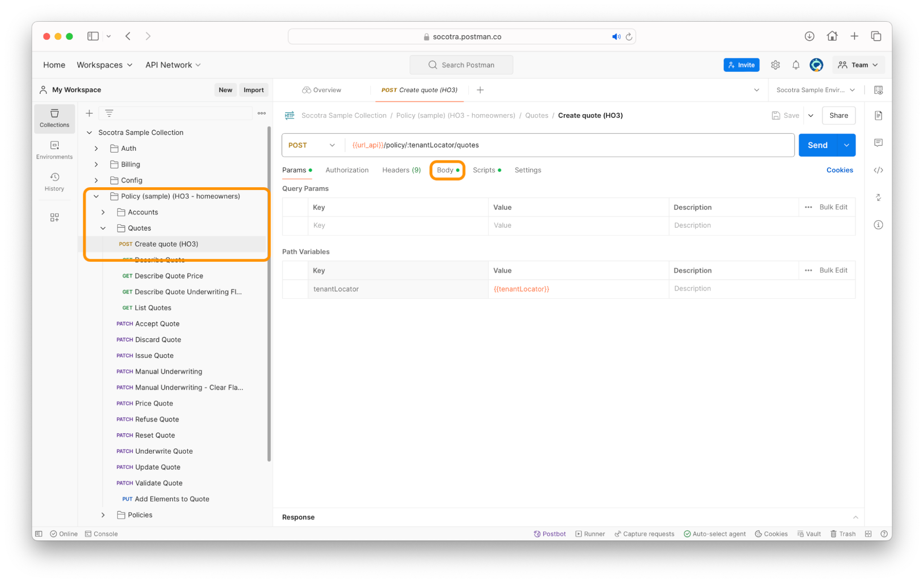Click the Environments panel icon in sidebar
The width and height of the screenshot is (924, 583).
pos(55,148)
